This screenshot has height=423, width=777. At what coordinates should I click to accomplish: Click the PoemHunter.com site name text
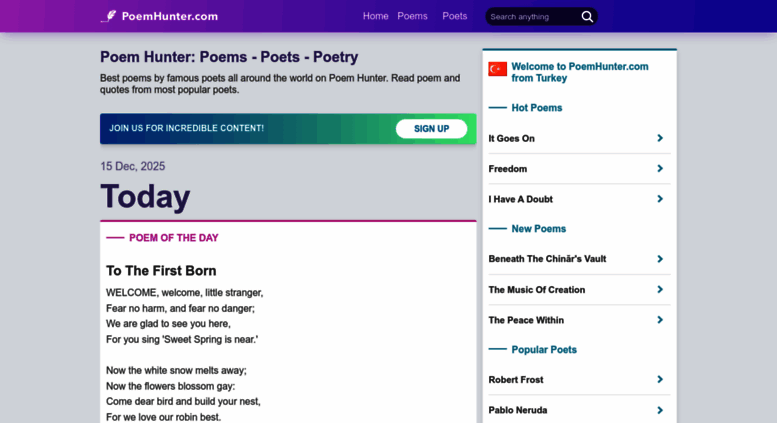coord(169,16)
